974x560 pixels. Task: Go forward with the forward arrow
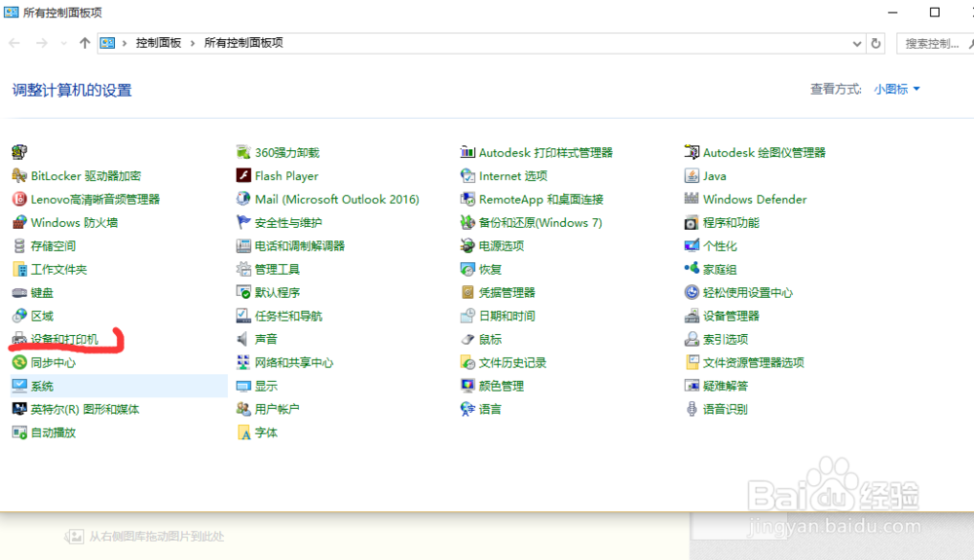point(42,43)
